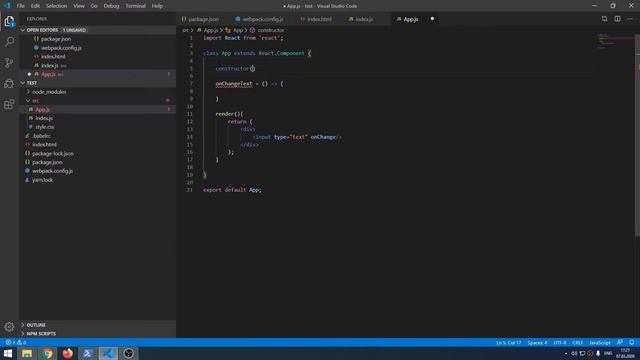The image size is (640, 360).
Task: Click the App breadcrumb class segment
Action: click(238, 30)
